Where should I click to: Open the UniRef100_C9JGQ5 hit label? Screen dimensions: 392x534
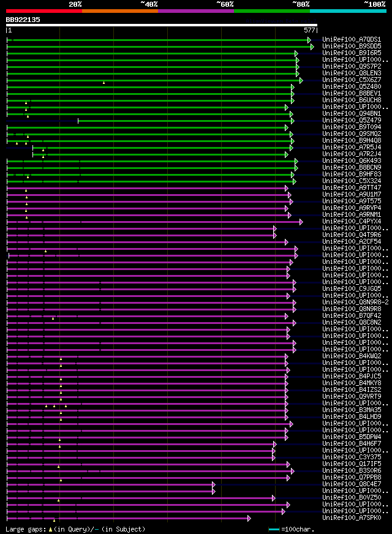pos(352,289)
